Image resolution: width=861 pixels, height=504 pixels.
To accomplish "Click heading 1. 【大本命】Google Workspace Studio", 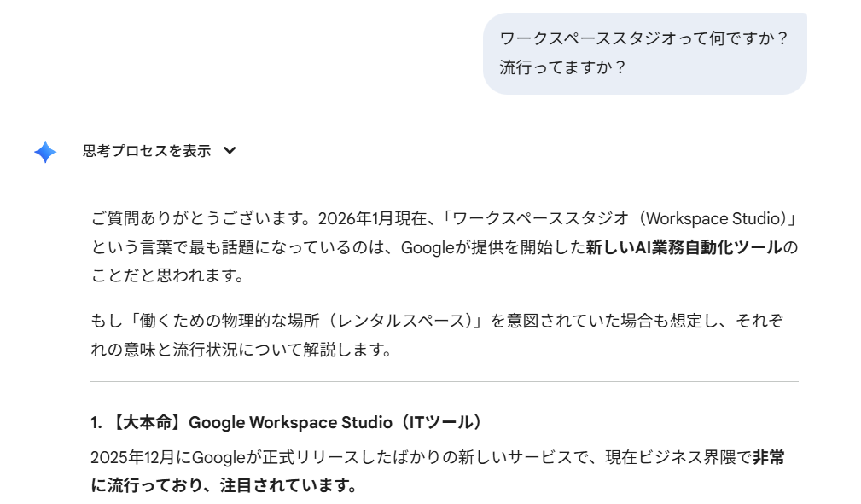I will 246,422.
